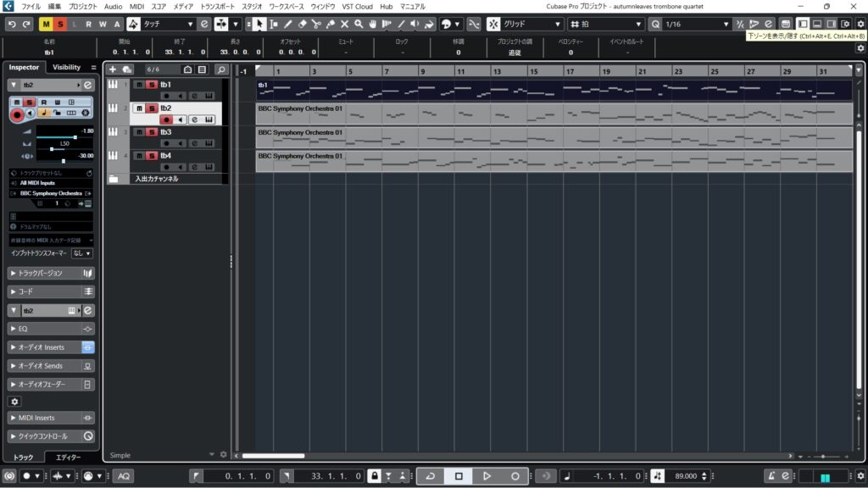This screenshot has width=868, height=488.
Task: Mute the tb1 track
Action: pyautogui.click(x=139, y=85)
